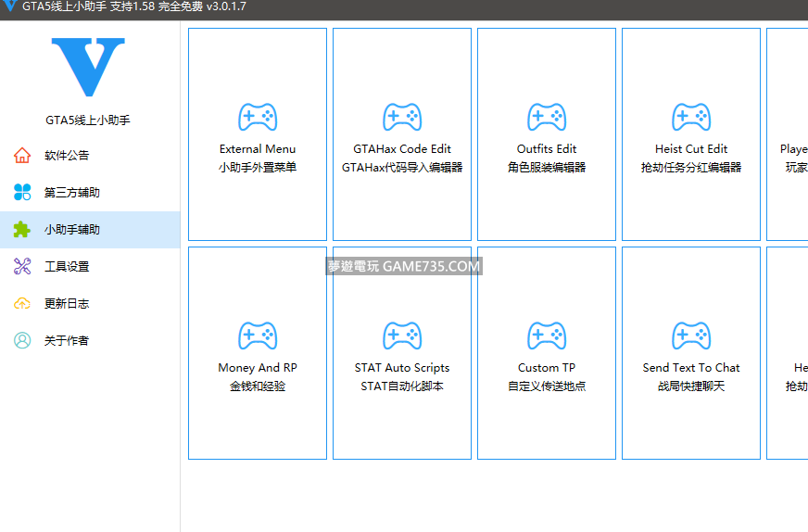The image size is (808, 532).
Task: Click the gamepad icon above Custom TP
Action: pos(547,336)
